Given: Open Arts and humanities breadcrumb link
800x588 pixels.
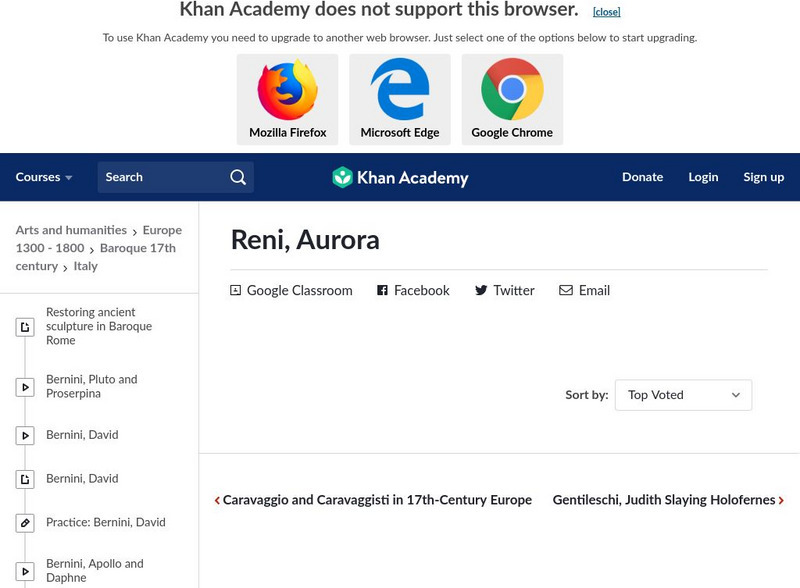Looking at the screenshot, I should [x=71, y=230].
